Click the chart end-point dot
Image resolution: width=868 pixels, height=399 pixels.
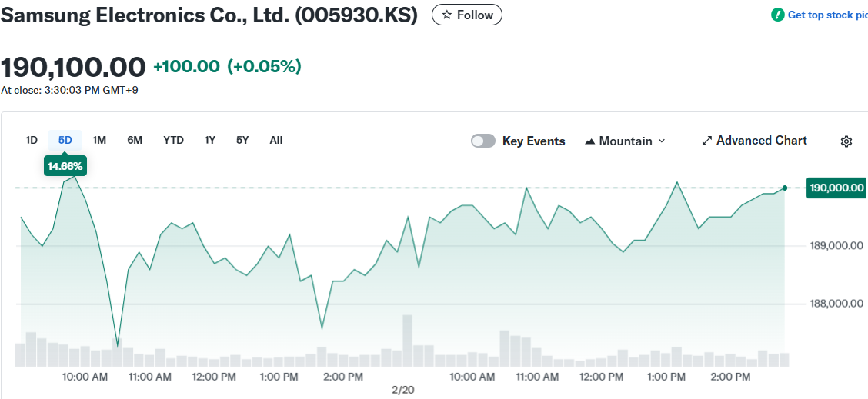tap(784, 188)
